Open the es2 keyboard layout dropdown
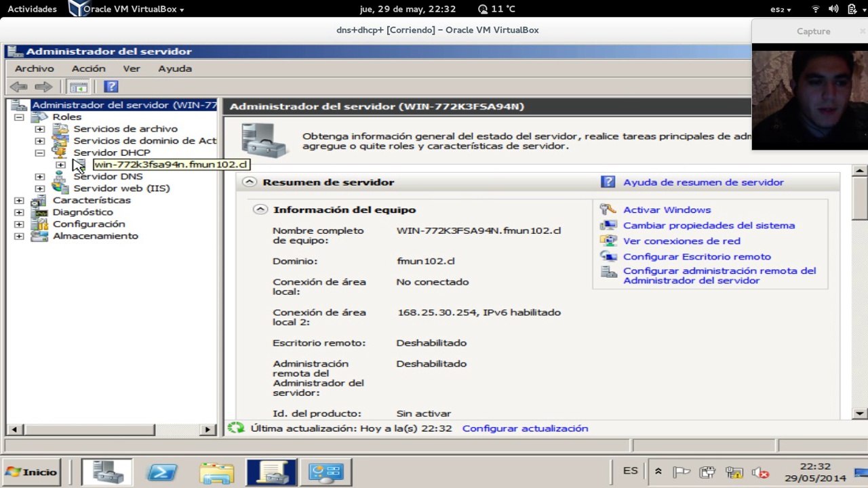This screenshot has width=868, height=488. click(781, 9)
